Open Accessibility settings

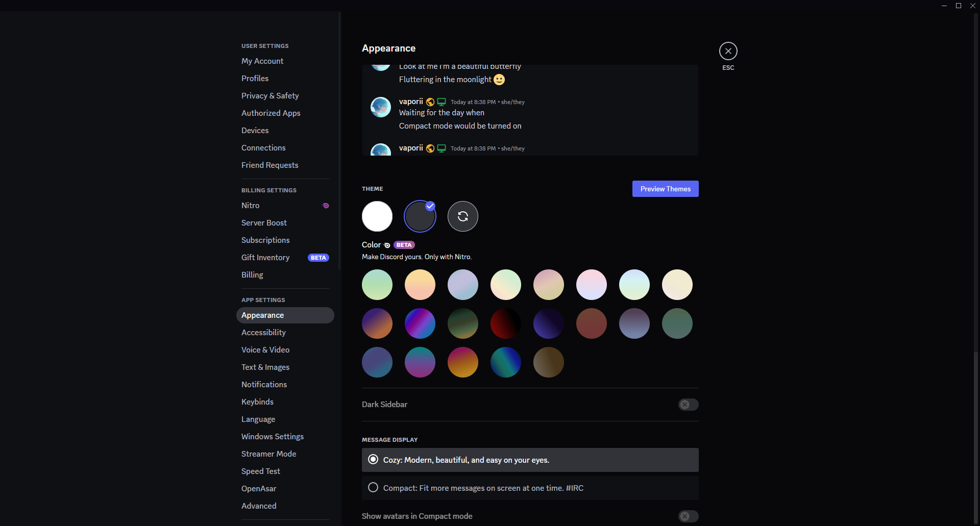[285, 333]
